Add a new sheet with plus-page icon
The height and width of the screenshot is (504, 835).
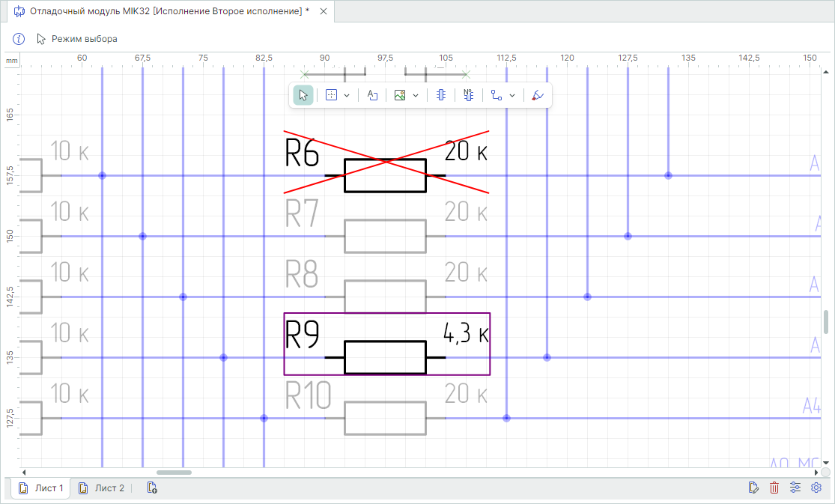click(152, 488)
